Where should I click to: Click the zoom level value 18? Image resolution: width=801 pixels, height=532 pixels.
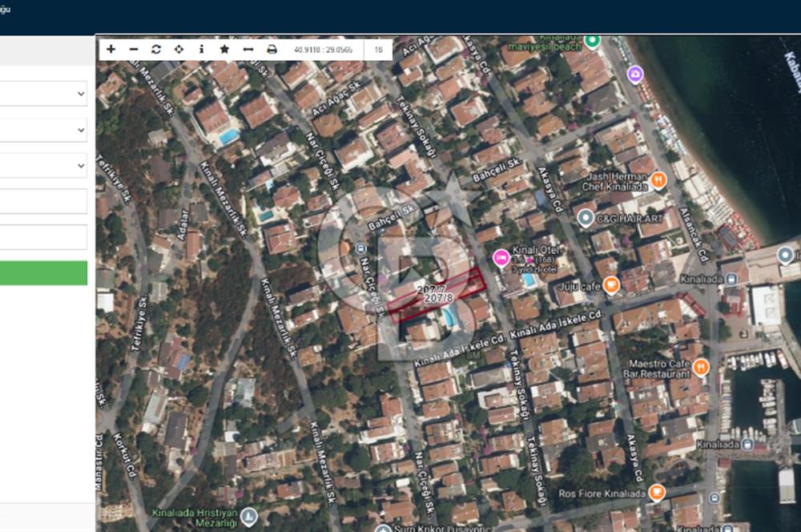coord(379,50)
